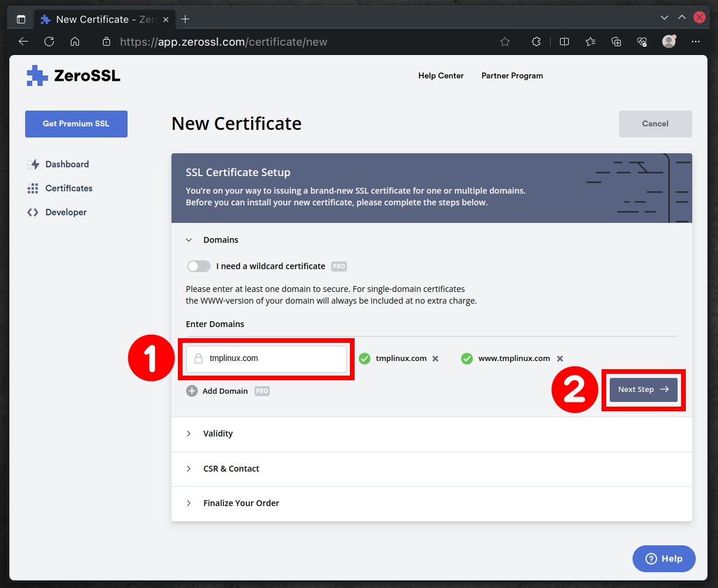Open the tab search dropdown arrow

(664, 18)
